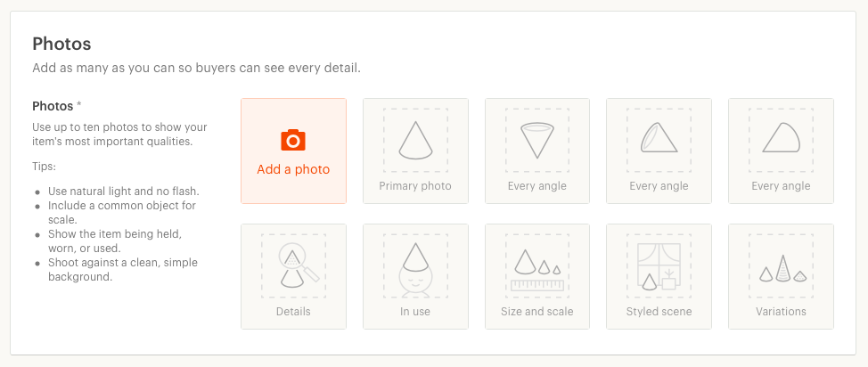Select the "Primary photo" label
The width and height of the screenshot is (868, 367).
[415, 186]
